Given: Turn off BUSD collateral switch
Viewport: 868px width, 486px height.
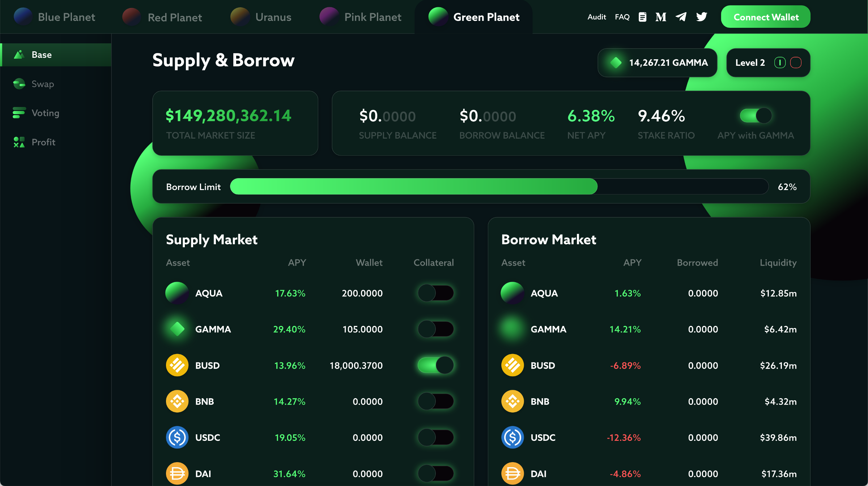Looking at the screenshot, I should coord(435,365).
